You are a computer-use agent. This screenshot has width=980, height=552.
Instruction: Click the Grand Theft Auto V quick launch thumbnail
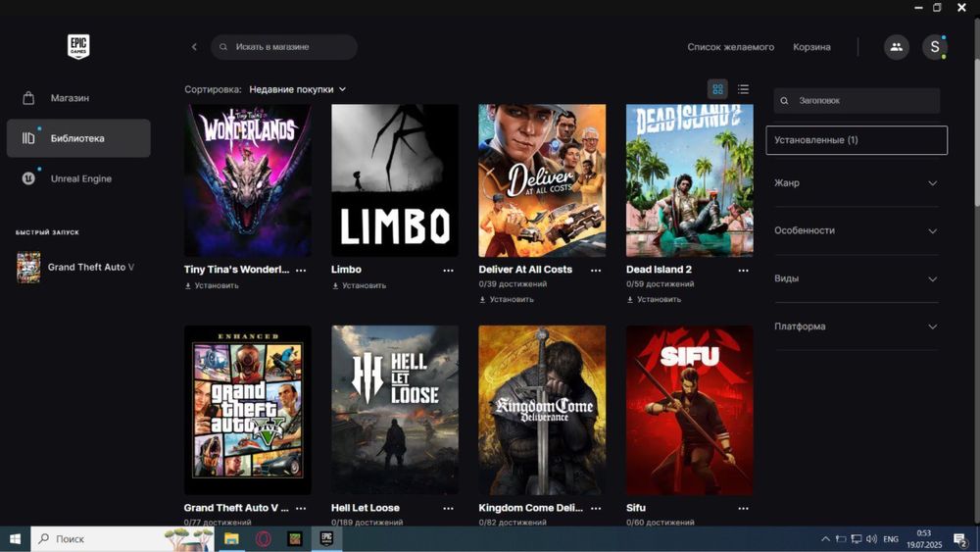(28, 267)
